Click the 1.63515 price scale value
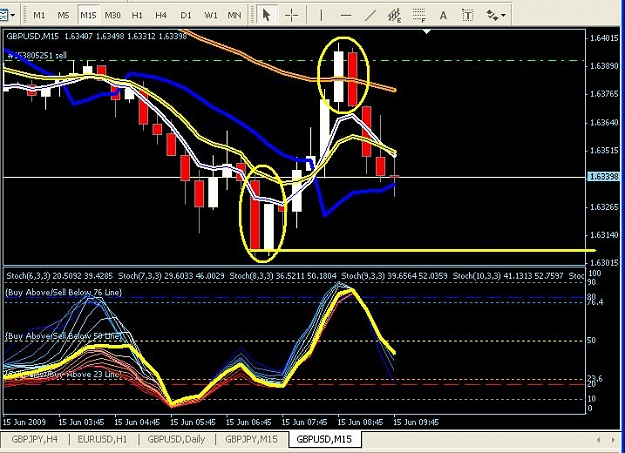This screenshot has width=625, height=453. tap(604, 150)
